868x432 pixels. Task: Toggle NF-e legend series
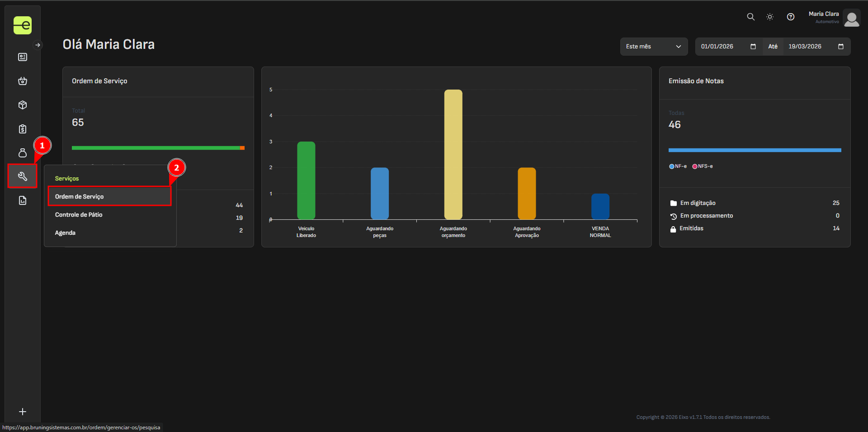coord(678,166)
